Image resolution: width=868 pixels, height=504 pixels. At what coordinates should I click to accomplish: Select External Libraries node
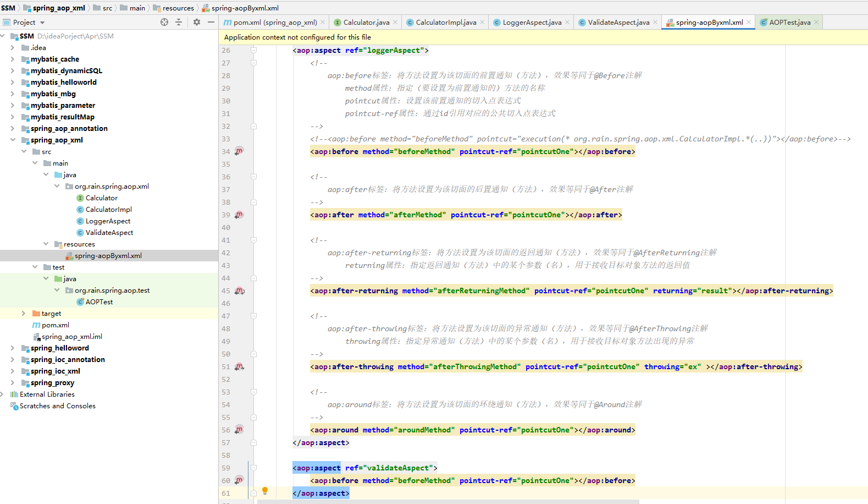(x=43, y=395)
